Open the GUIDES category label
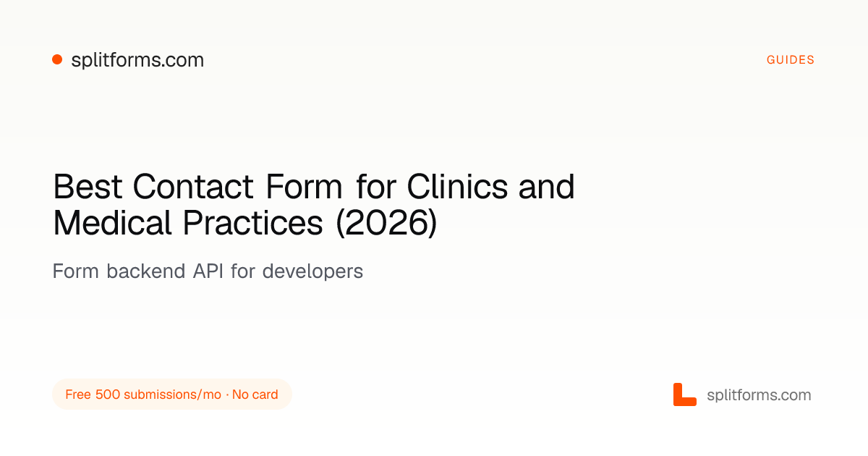 (791, 60)
